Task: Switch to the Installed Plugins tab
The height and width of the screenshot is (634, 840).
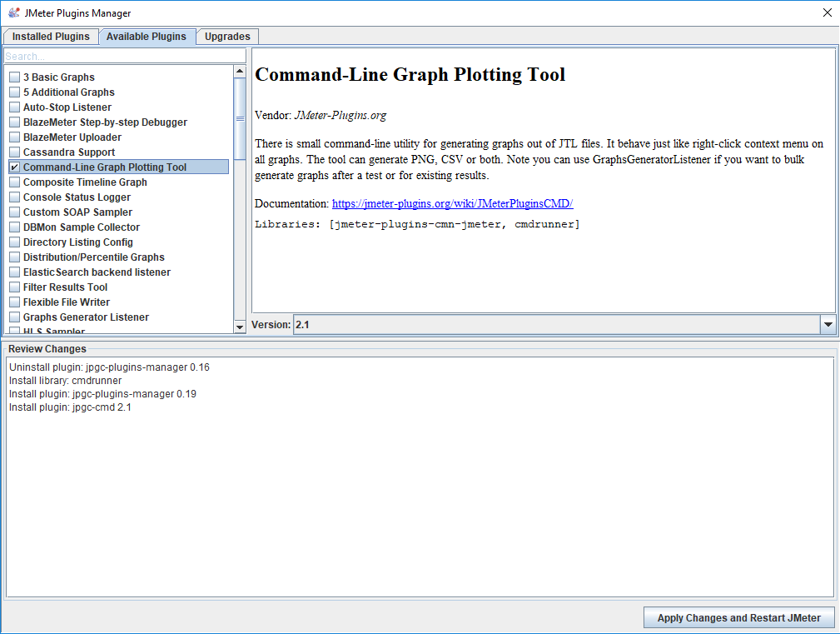Action: point(51,37)
